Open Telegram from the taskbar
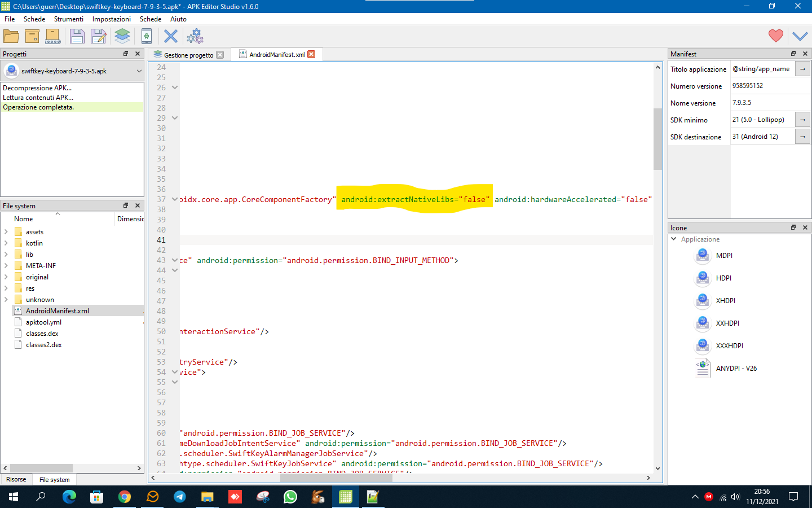This screenshot has width=812, height=508. 180,497
